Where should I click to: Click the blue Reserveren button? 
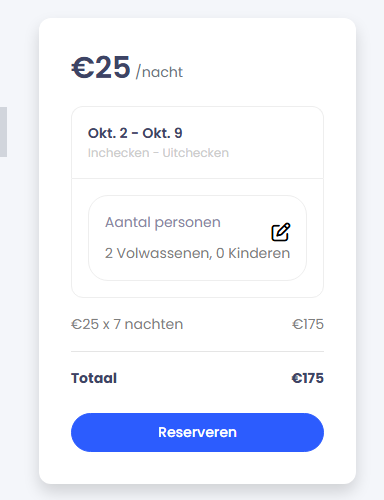coord(197,432)
